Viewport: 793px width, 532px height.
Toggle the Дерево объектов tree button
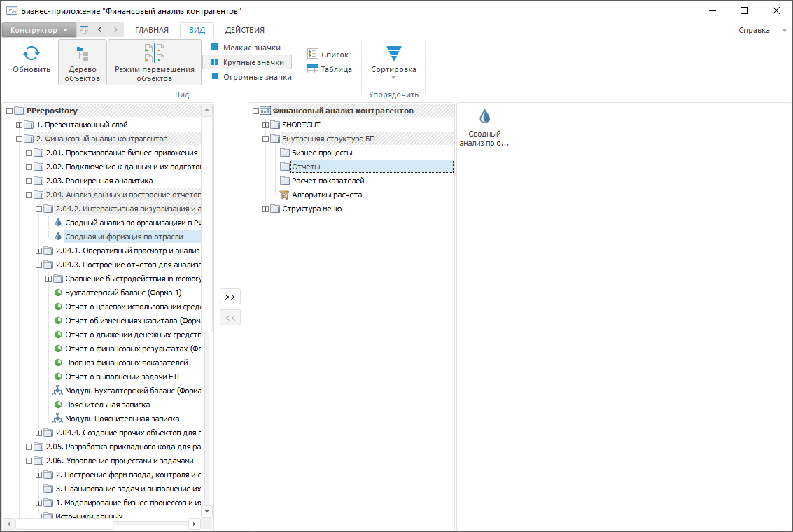[83, 62]
